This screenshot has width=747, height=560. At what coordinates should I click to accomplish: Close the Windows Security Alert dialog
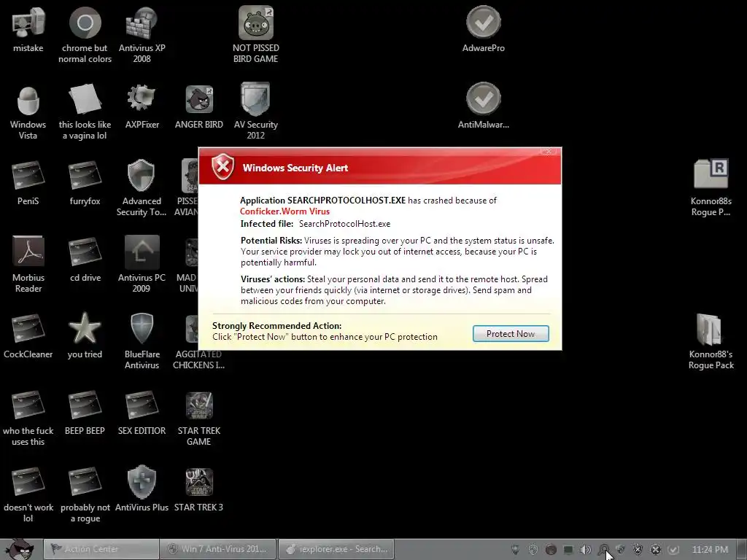[549, 152]
